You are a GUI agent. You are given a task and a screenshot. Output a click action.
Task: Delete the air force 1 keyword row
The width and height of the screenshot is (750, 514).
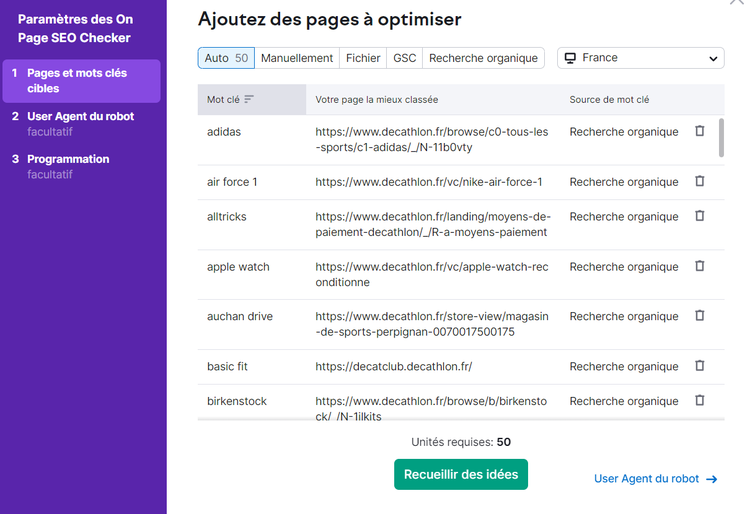(699, 181)
